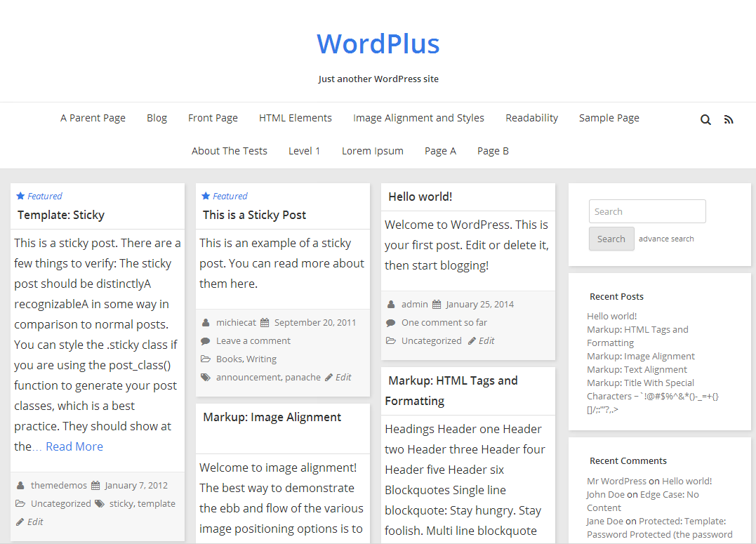Click the Leave a comment link

pos(253,340)
